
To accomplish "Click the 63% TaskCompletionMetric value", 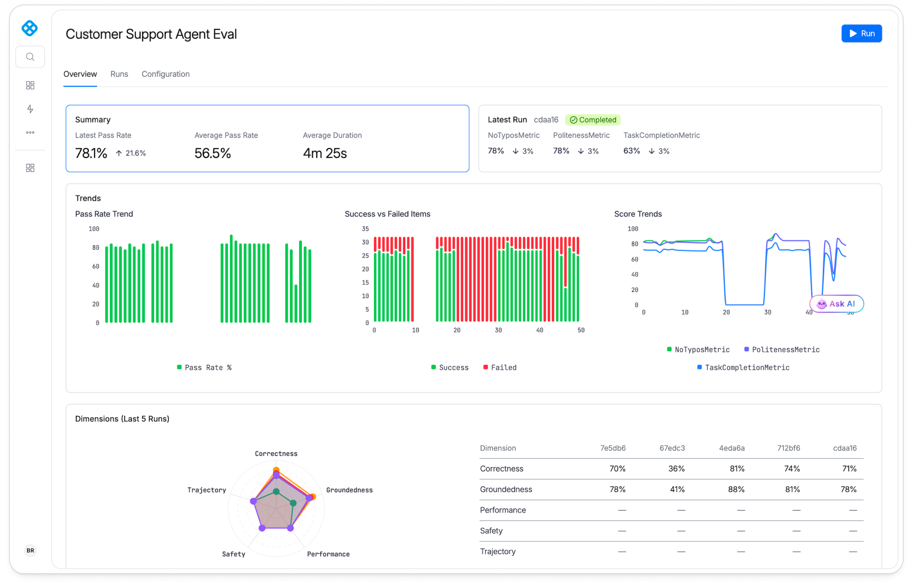I will [632, 151].
